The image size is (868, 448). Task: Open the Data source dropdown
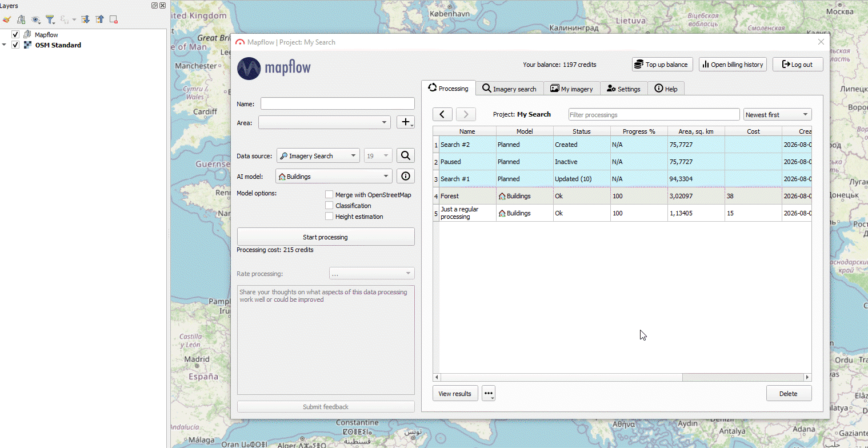(318, 155)
